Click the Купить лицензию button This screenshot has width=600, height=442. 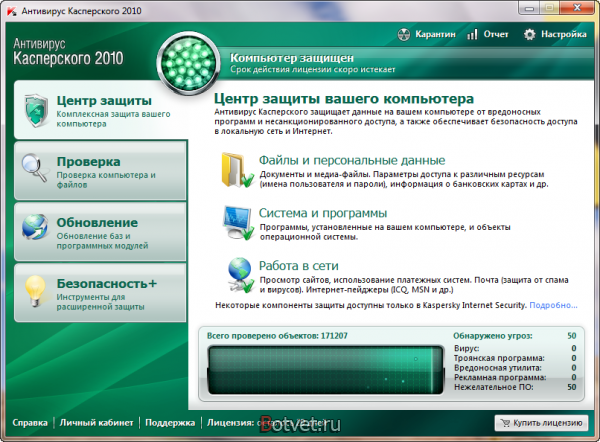(x=541, y=423)
